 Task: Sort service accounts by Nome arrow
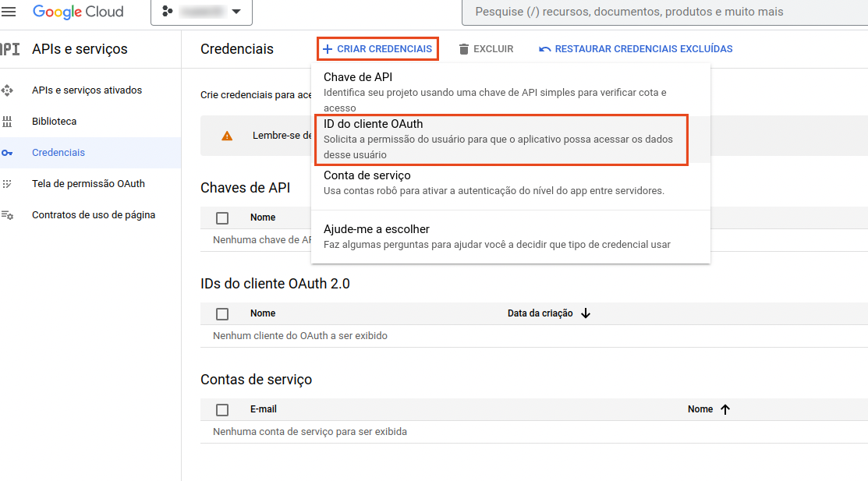tap(725, 409)
